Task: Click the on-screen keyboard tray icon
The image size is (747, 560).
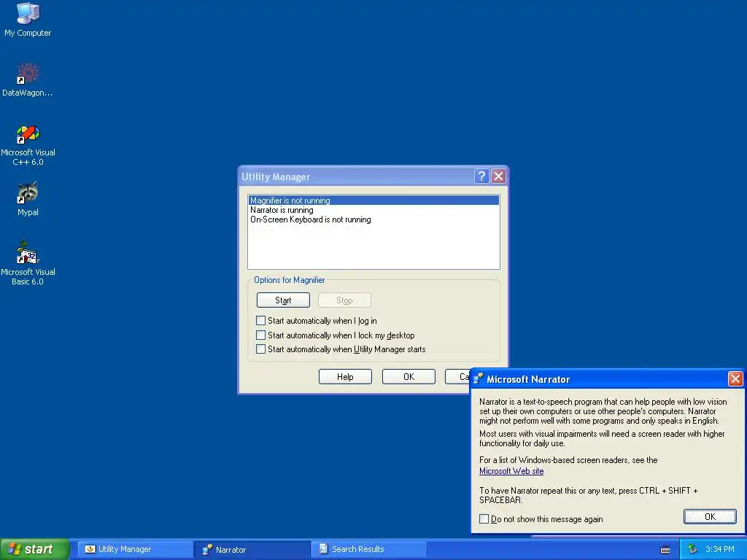Action: click(665, 550)
